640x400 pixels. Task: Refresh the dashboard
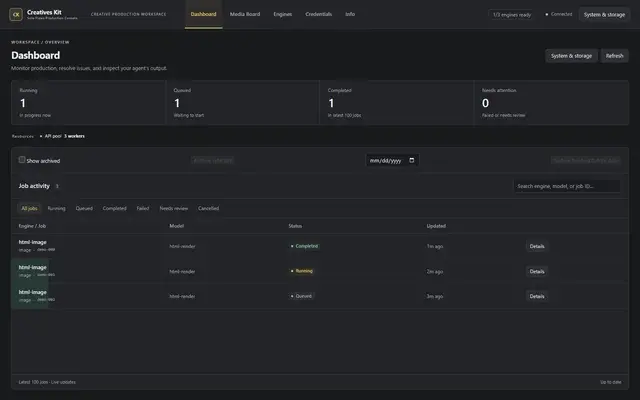tap(614, 56)
